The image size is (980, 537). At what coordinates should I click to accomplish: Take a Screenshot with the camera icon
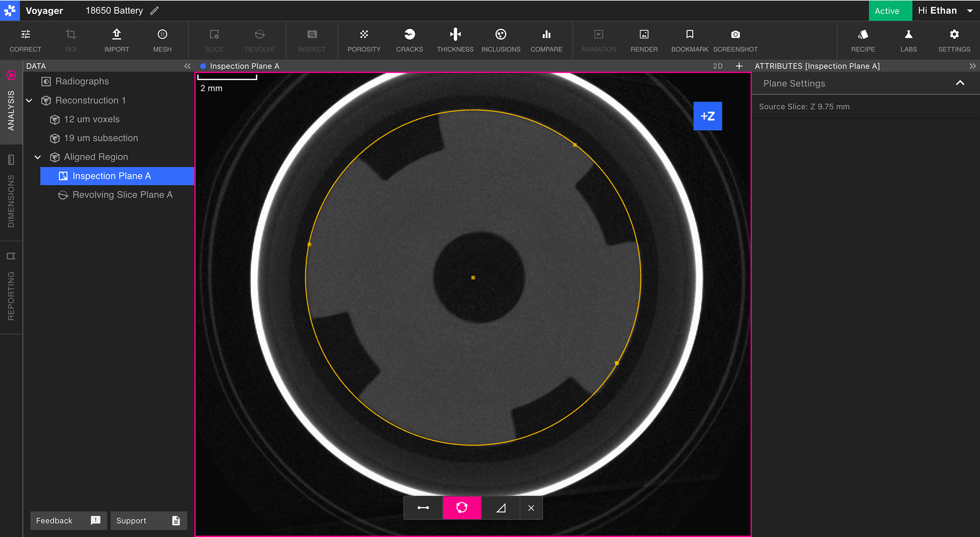click(735, 41)
